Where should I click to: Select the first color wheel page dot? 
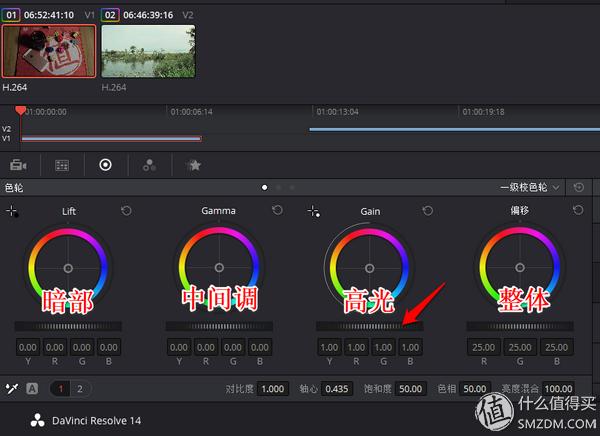tap(264, 188)
